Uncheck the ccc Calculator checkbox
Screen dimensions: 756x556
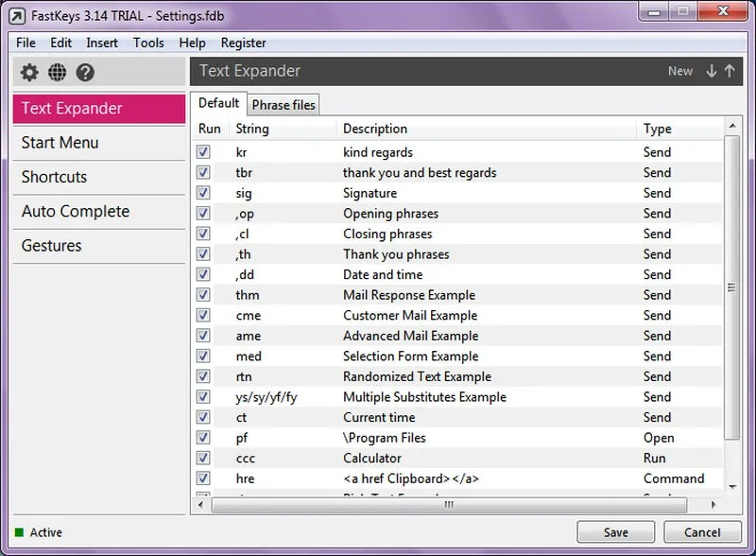(203, 458)
